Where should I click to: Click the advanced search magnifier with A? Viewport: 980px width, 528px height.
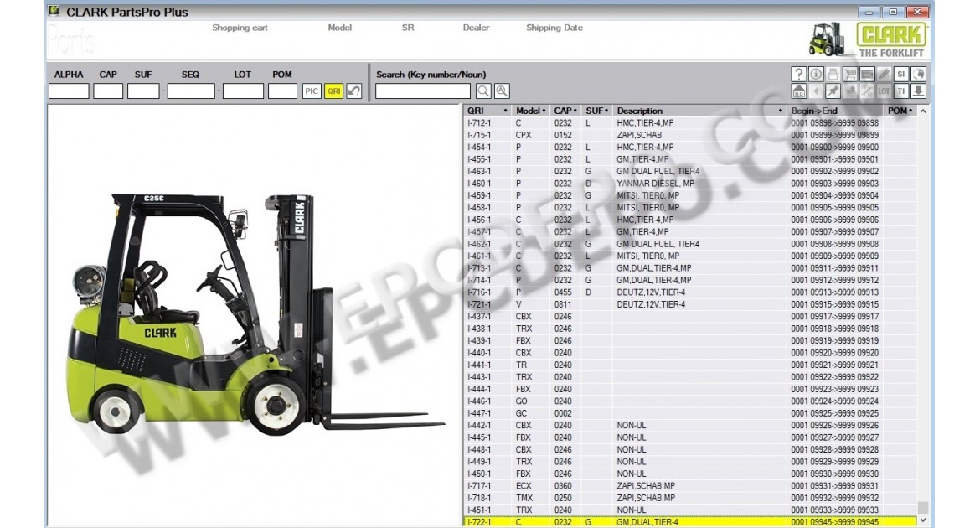502,91
